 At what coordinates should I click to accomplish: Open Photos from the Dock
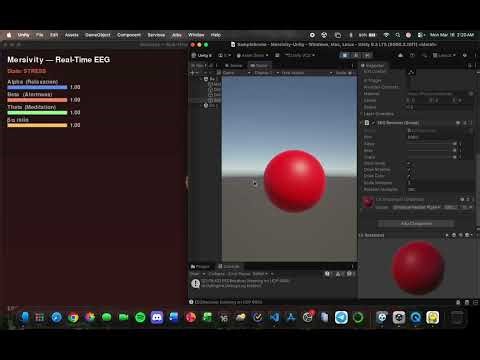click(x=90, y=317)
